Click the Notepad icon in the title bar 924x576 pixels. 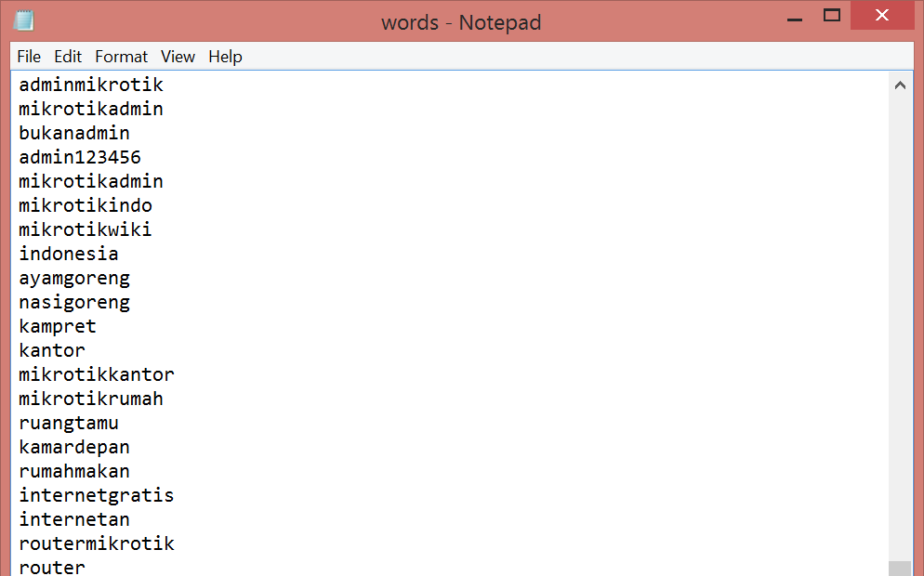coord(24,20)
